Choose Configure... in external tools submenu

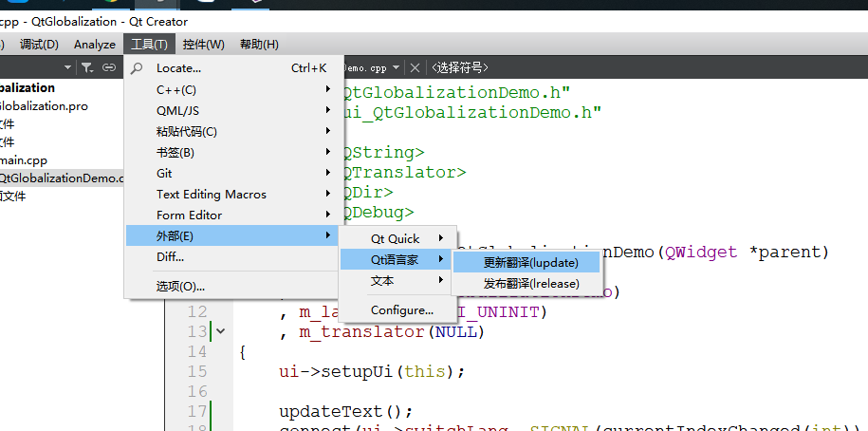[397, 310]
